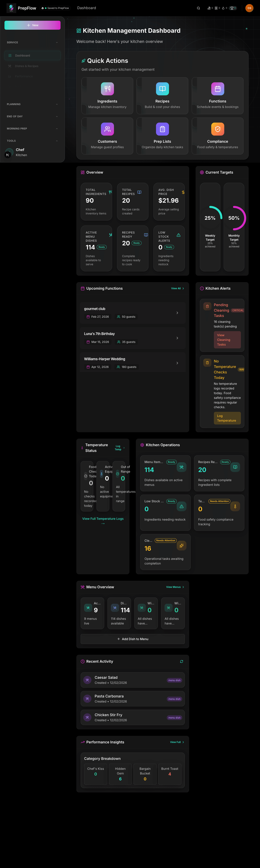
Task: Open the Avg. Dish Price card
Action: (x=169, y=202)
